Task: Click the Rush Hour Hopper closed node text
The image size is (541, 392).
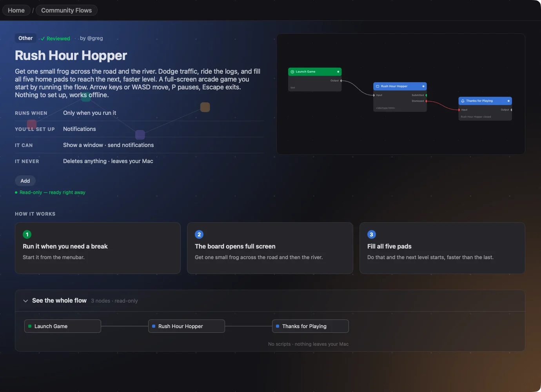Action: pos(476,117)
